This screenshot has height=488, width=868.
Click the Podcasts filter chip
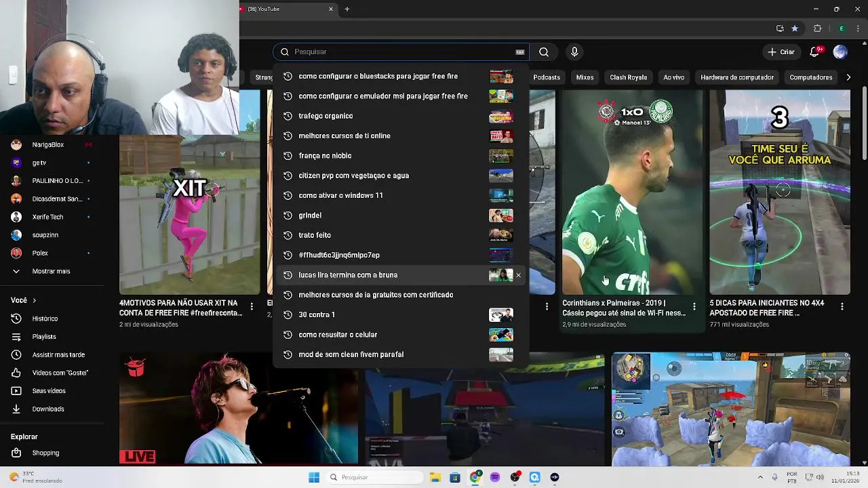547,77
